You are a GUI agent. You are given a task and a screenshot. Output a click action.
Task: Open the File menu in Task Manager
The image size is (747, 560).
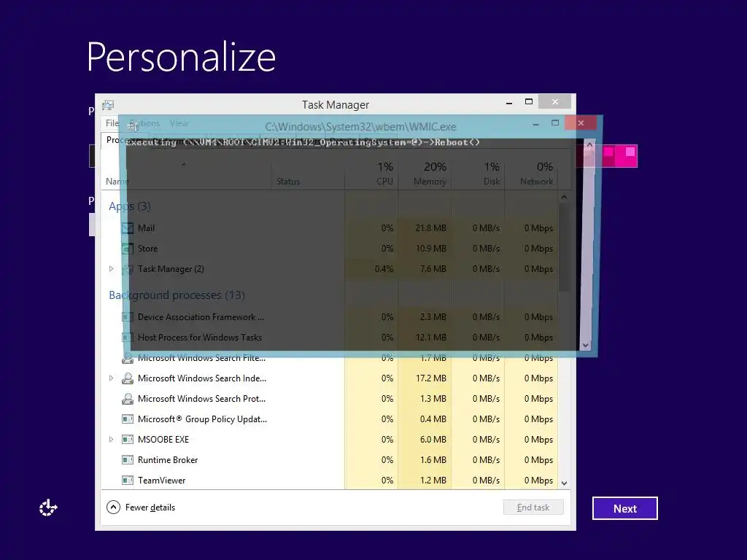[x=112, y=123]
